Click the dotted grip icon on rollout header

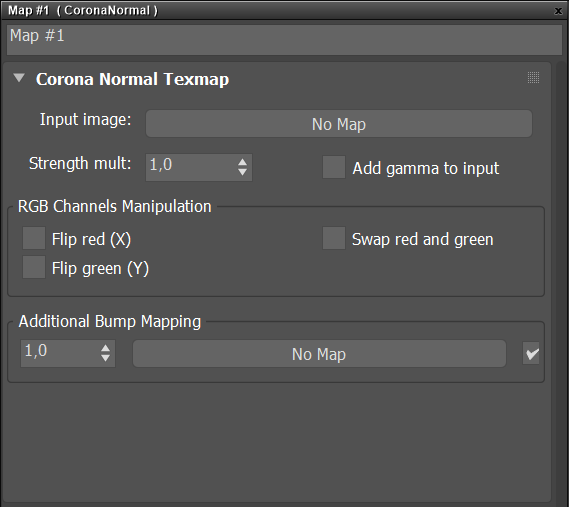pyautogui.click(x=533, y=77)
